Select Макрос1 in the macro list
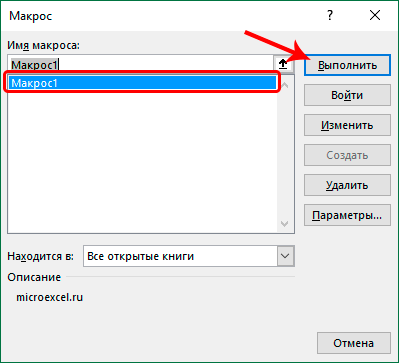Screen dimensions: 399x363 143,83
